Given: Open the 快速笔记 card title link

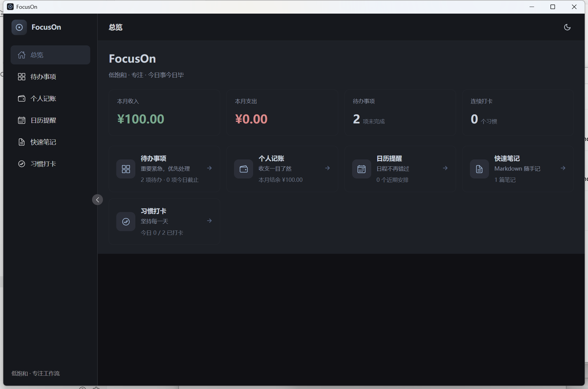Looking at the screenshot, I should (x=507, y=159).
